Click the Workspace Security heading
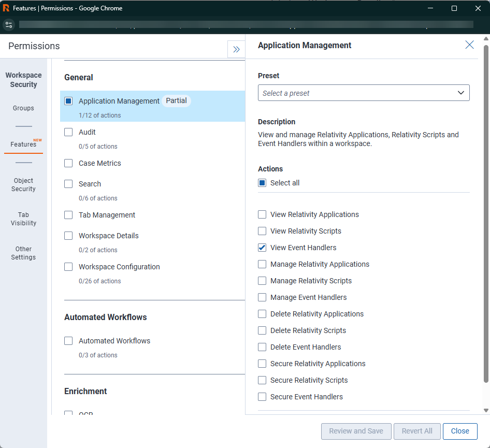The width and height of the screenshot is (490, 448). click(23, 80)
